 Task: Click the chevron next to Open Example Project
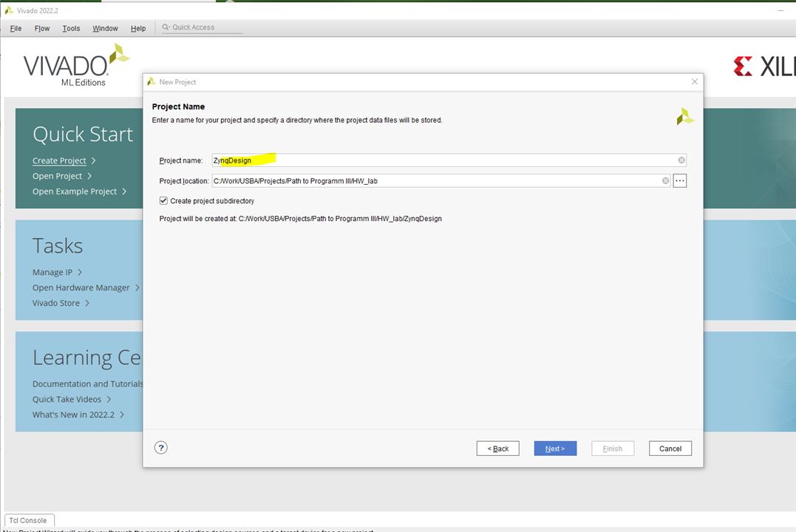(124, 191)
